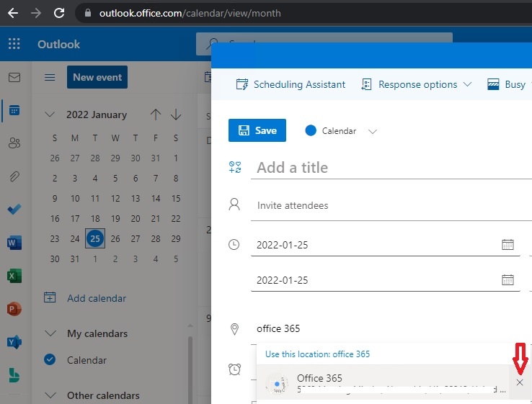The image size is (532, 404).
Task: Open Scheduling Assistant
Action: 291,84
